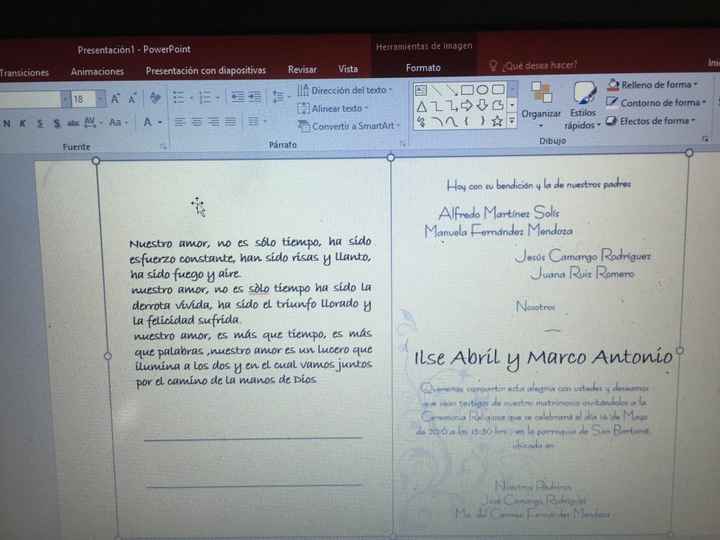Screen dimensions: 720x540
Task: Open the Contorno de forma menu
Action: coord(656,102)
